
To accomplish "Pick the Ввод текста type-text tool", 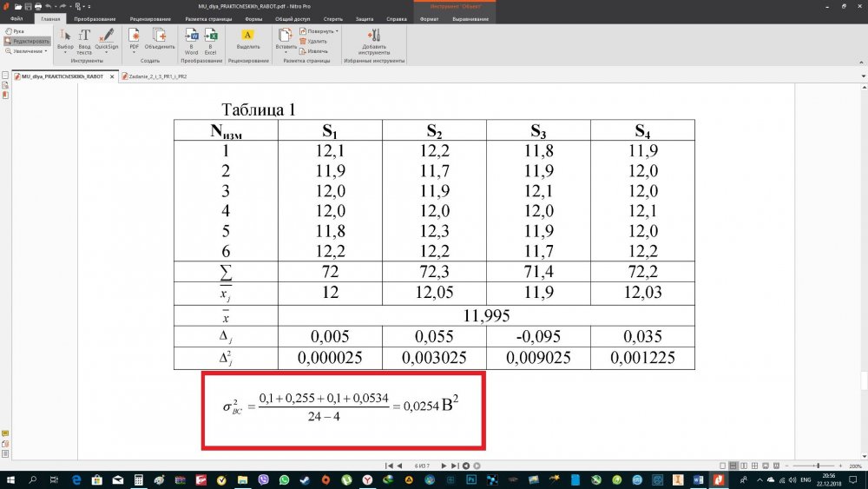I will tap(84, 41).
